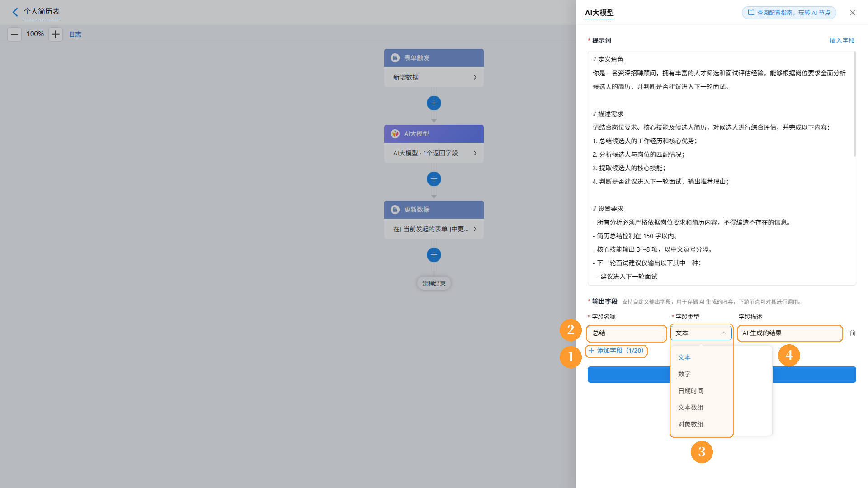Click 插入字段 to insert a field
Image resolution: width=868 pixels, height=488 pixels.
point(842,41)
